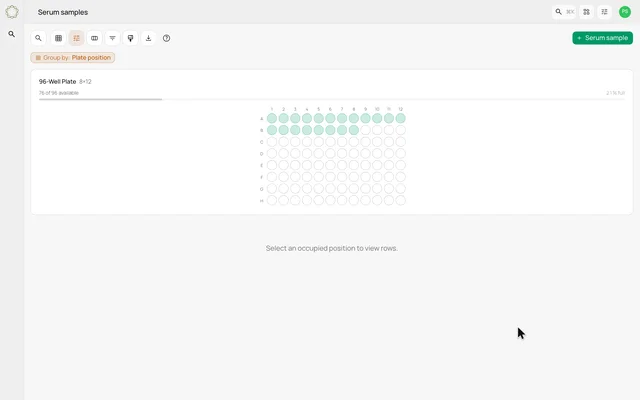The height and width of the screenshot is (400, 640).
Task: Click the command grid icon in header
Action: coord(587,12)
